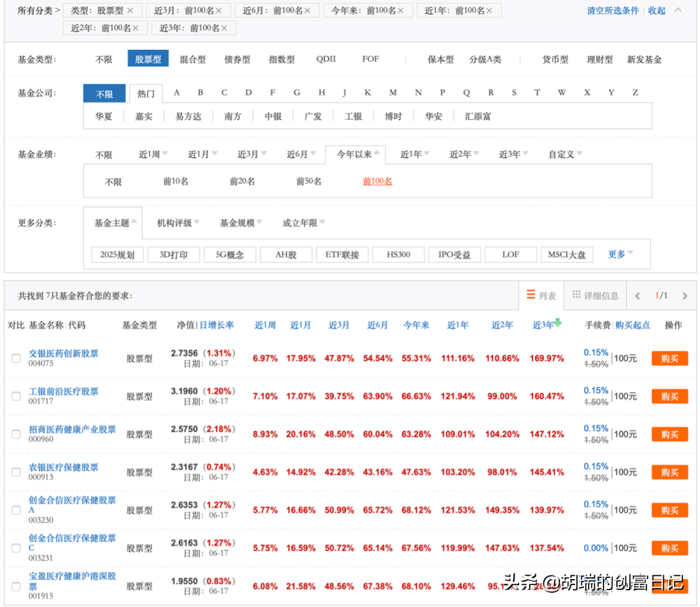Open fund 交银医药创新股票 details
This screenshot has height=607, width=700.
tap(64, 354)
